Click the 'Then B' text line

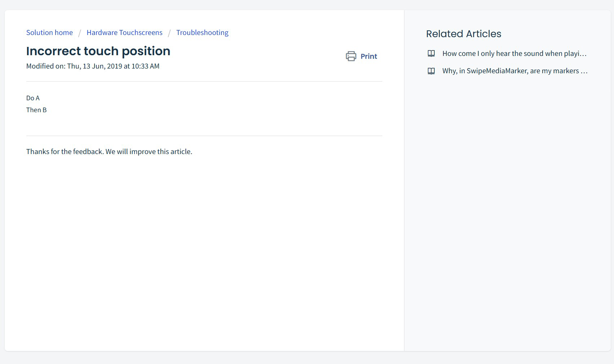click(36, 110)
